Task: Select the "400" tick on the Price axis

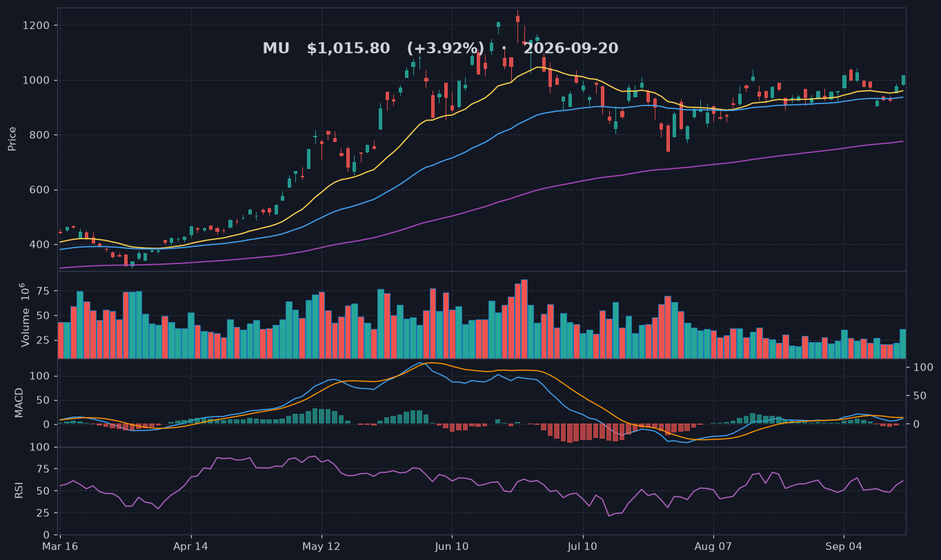Action: [x=40, y=245]
